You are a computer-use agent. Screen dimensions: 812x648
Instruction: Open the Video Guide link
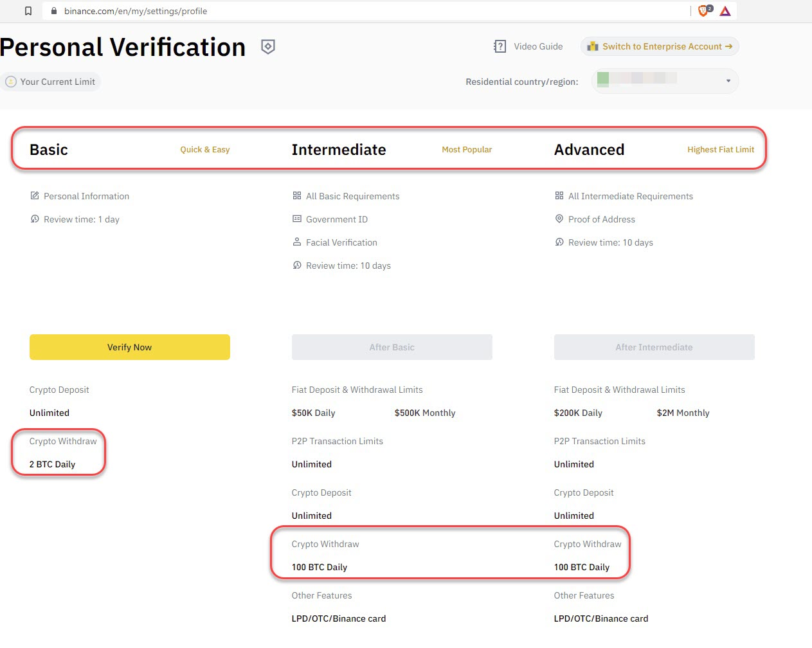pyautogui.click(x=538, y=46)
